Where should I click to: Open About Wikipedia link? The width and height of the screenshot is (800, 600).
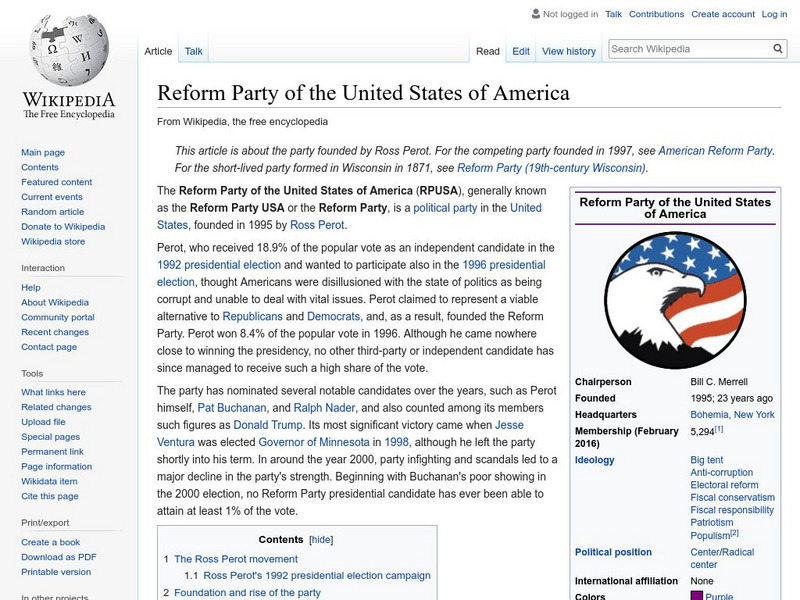(x=55, y=302)
